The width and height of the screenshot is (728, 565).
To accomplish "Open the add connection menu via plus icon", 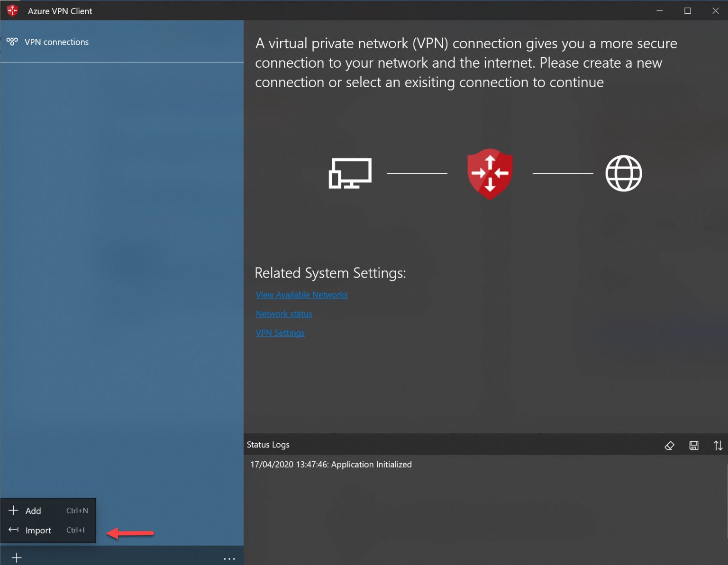I will click(x=16, y=557).
